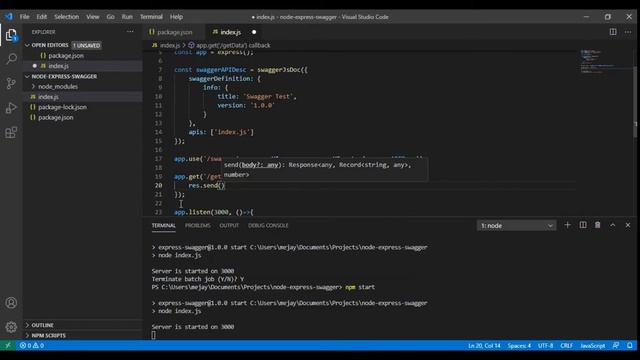This screenshot has height=360, width=640.
Task: Expand the node_modules folder
Action: tap(58, 87)
